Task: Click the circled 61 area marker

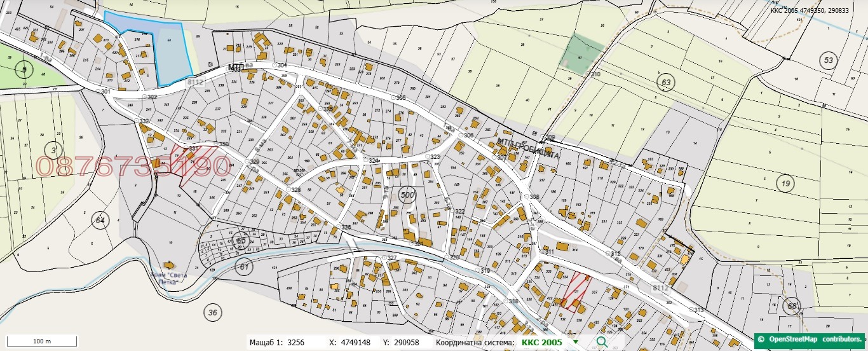Action: (244, 266)
